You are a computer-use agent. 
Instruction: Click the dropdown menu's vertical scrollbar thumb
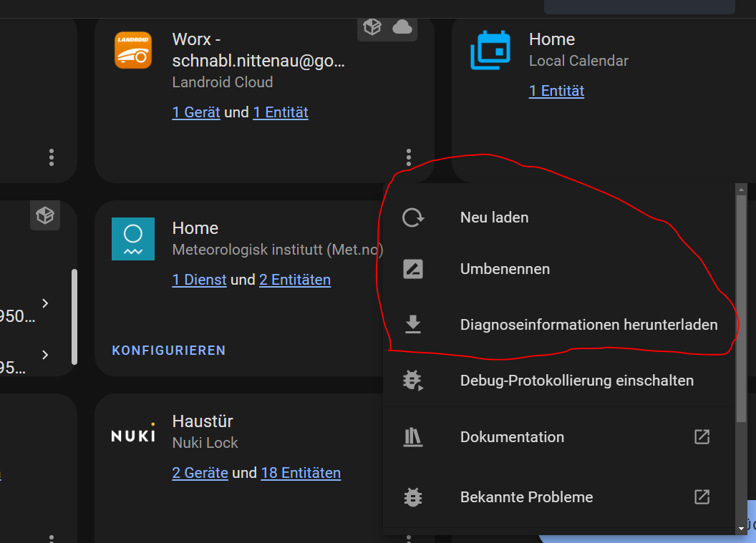(742, 308)
